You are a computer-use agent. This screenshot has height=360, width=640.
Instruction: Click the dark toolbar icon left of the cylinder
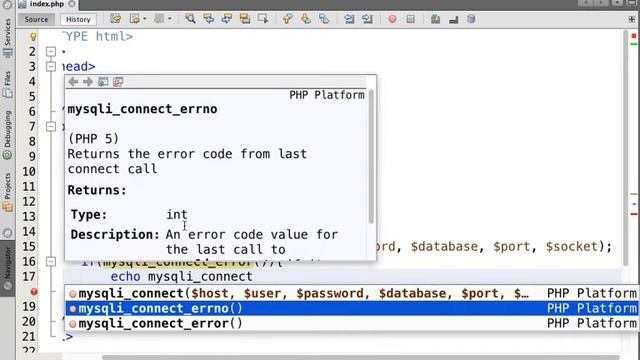tap(453, 19)
